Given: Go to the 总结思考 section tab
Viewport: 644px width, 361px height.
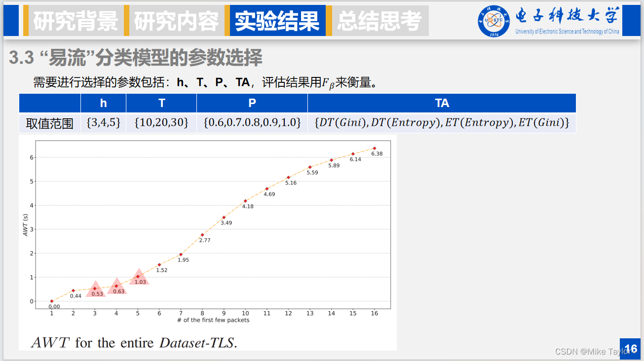Looking at the screenshot, I should (380, 21).
